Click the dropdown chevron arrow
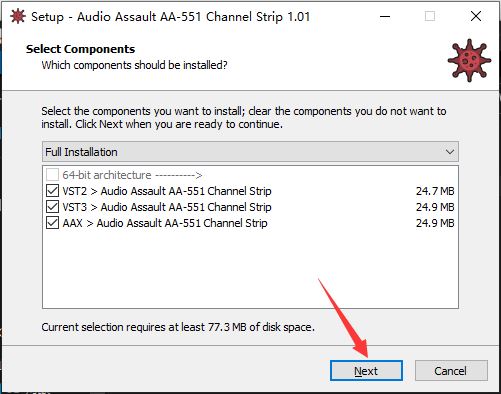This screenshot has width=501, height=394. click(450, 152)
